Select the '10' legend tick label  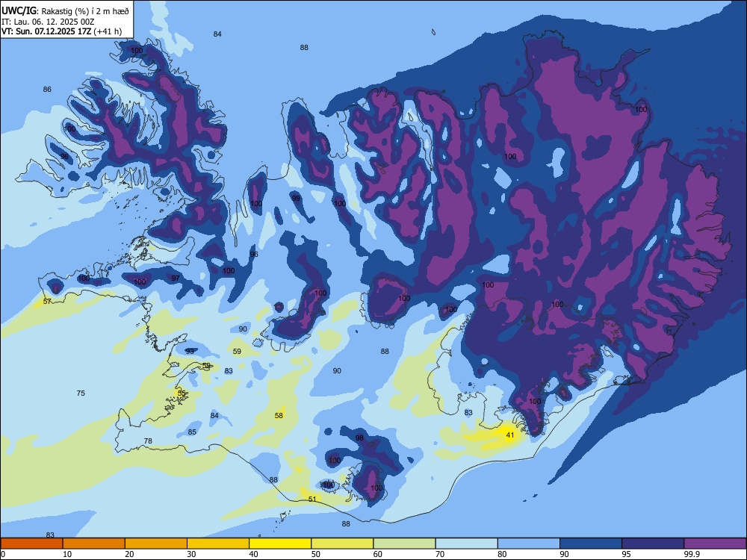click(x=67, y=554)
